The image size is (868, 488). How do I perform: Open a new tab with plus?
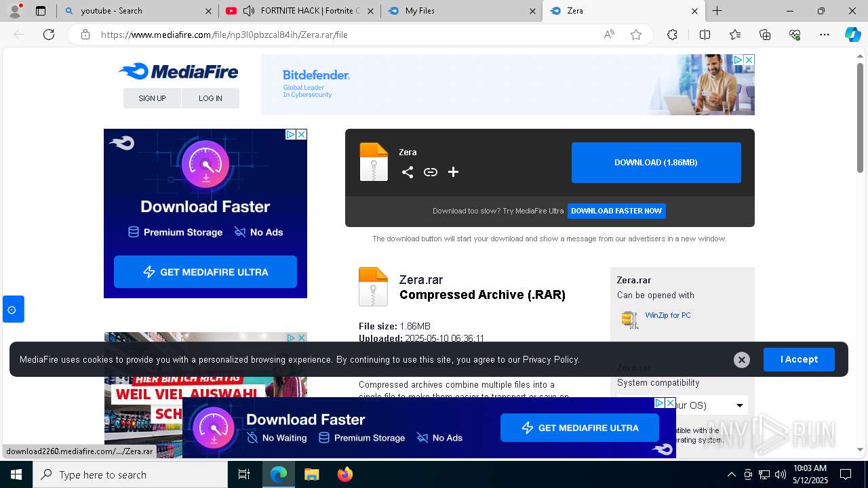pyautogui.click(x=717, y=11)
